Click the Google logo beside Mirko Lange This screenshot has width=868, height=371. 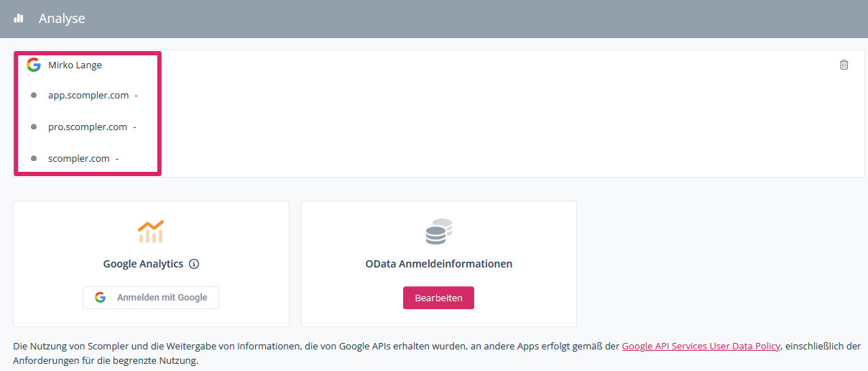[33, 65]
